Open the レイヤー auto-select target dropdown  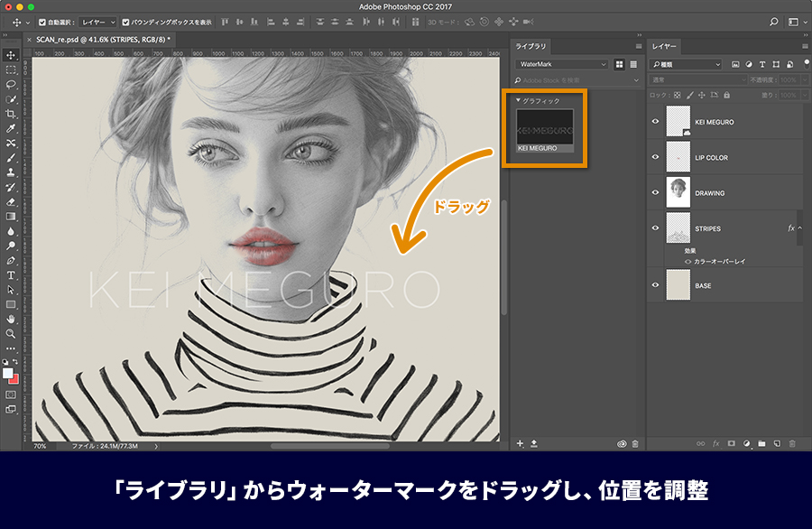coord(97,23)
